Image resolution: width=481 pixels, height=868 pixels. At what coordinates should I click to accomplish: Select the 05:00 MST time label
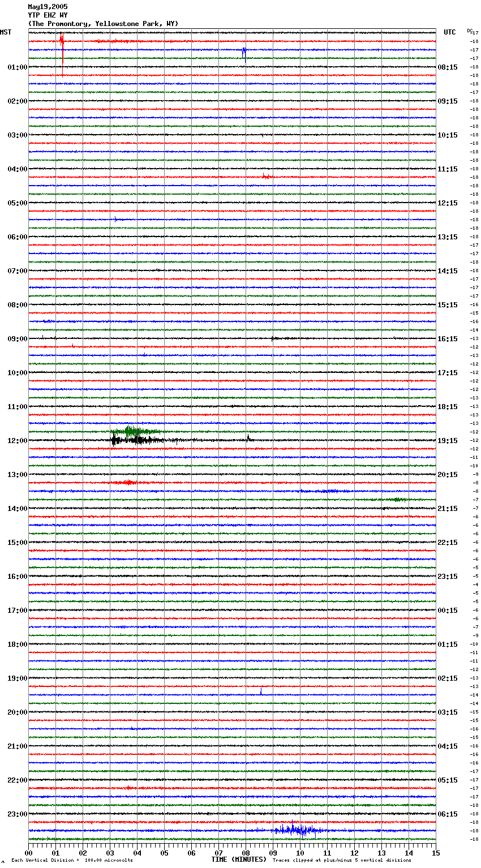[18, 203]
